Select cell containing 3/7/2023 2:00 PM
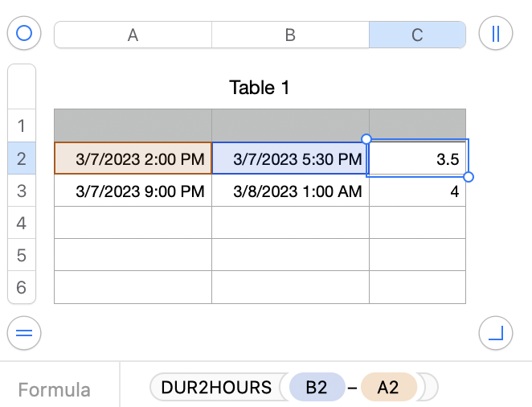This screenshot has height=407, width=532. point(133,158)
